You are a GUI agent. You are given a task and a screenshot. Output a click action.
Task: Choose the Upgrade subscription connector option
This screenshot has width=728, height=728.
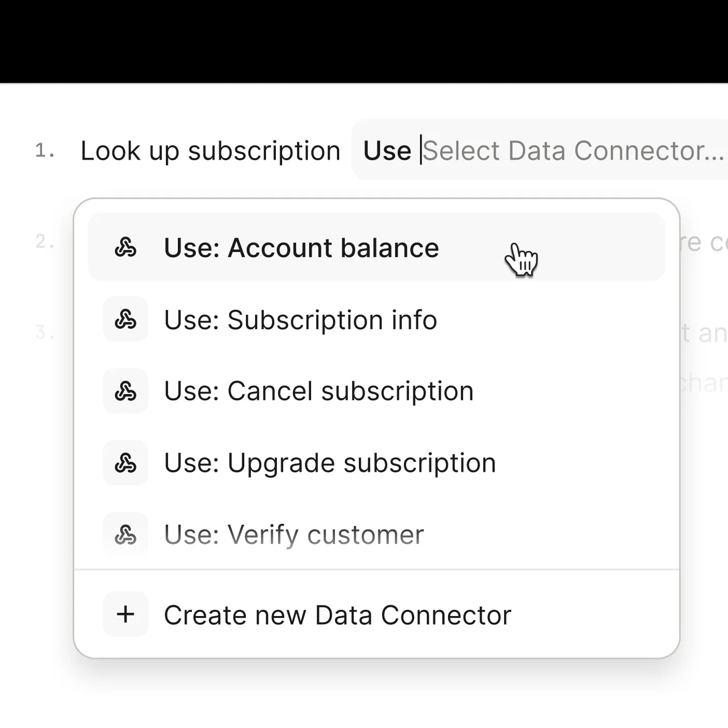tap(329, 463)
